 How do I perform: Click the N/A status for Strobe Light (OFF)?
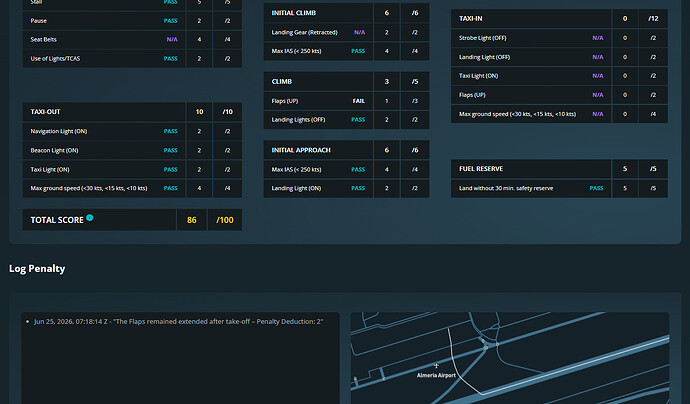(x=598, y=38)
